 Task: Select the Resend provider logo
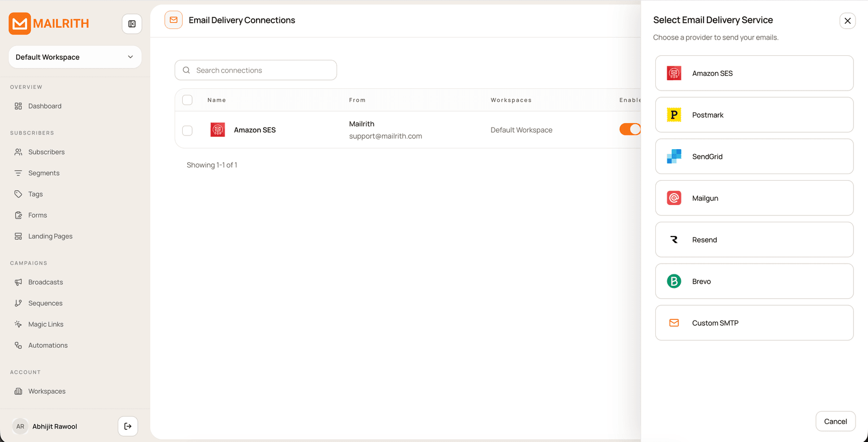pos(674,240)
